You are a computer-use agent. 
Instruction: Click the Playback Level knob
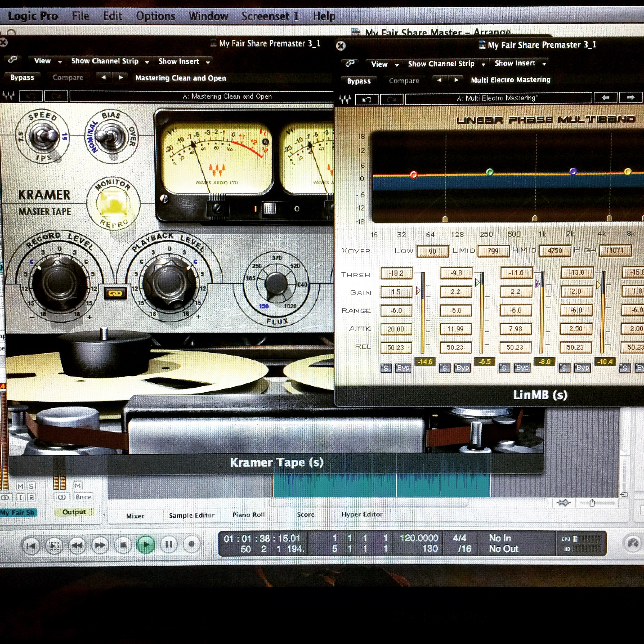pos(169,283)
